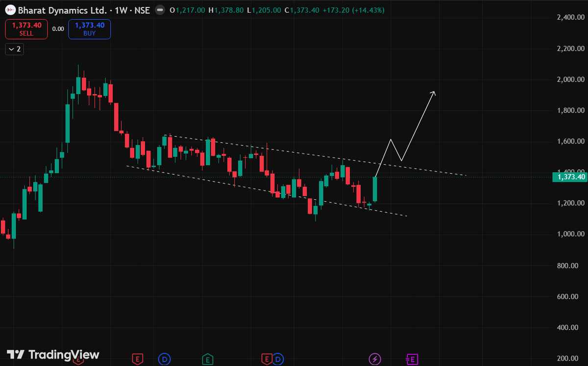Click the green 1,373.40 price tag on axis
Viewport: 588px width, 366px height.
point(569,177)
